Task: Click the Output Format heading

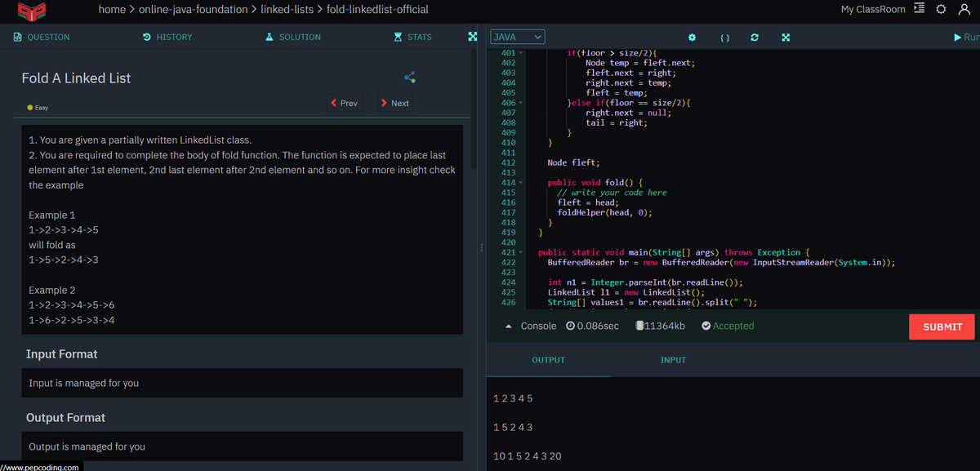Action: 65,418
